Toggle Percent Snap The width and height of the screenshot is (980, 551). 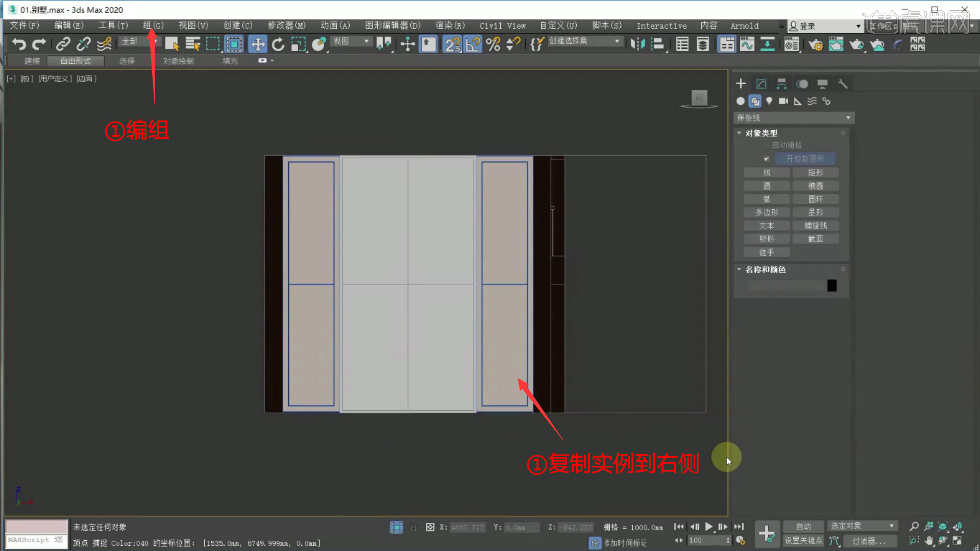tap(493, 44)
